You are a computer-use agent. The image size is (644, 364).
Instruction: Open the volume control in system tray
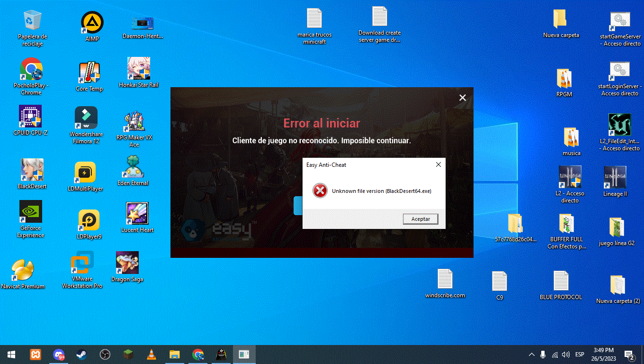point(565,355)
